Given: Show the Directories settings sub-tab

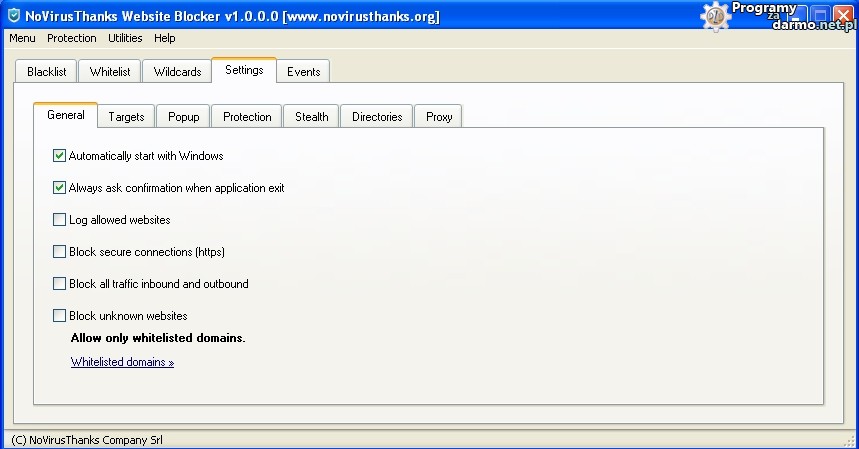Looking at the screenshot, I should [377, 117].
